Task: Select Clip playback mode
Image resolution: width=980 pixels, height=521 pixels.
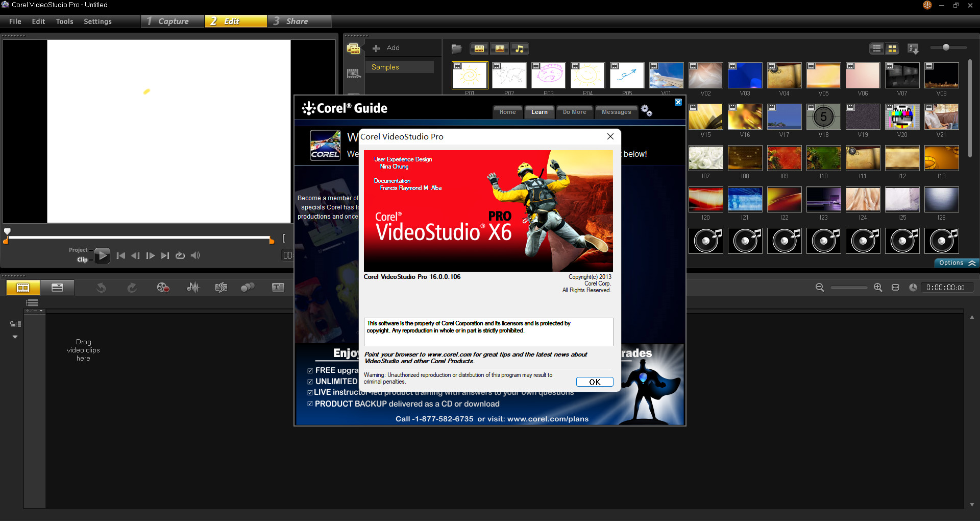Action: [82, 259]
